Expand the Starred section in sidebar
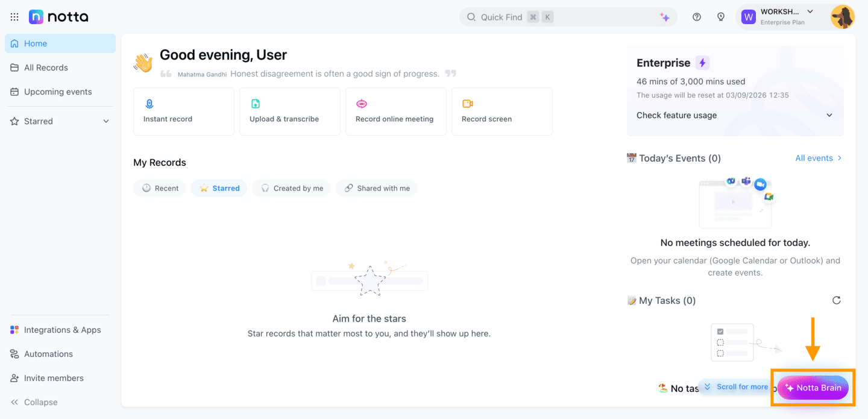This screenshot has width=868, height=419. 106,121
